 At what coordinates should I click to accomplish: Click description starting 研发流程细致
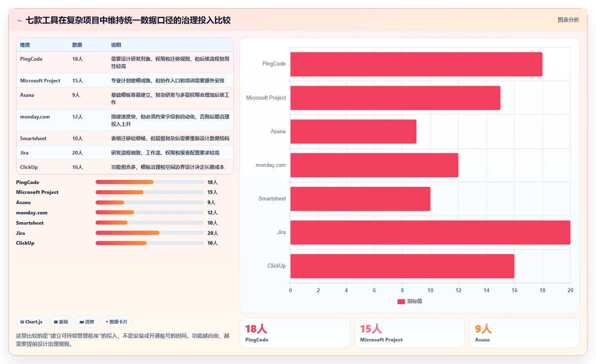point(165,153)
